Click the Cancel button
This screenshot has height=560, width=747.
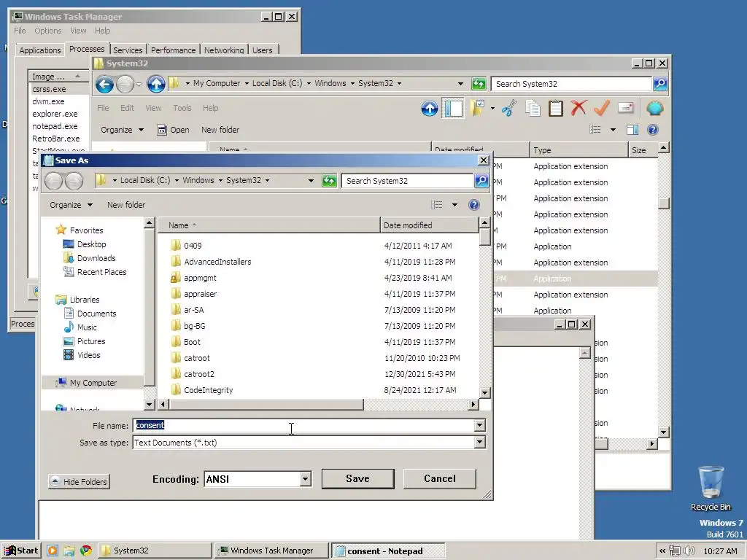click(440, 478)
